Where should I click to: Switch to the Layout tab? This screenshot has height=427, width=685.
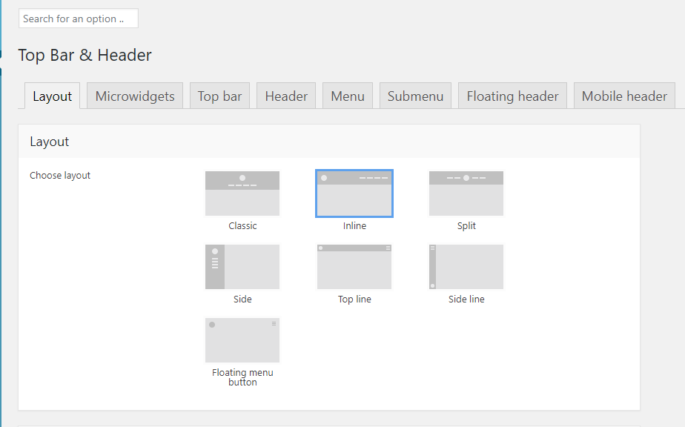tap(52, 96)
